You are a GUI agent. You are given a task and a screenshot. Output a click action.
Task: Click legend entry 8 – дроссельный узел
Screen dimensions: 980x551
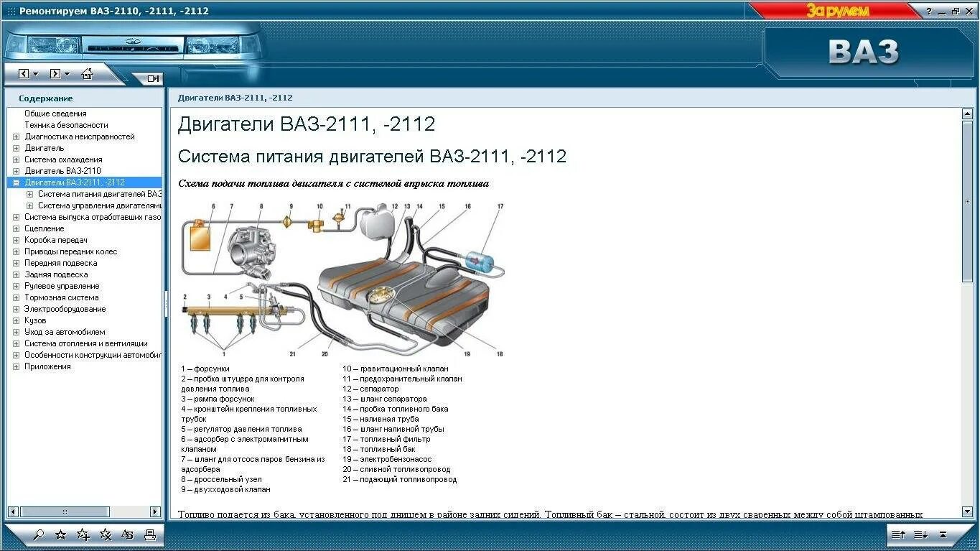click(x=221, y=479)
